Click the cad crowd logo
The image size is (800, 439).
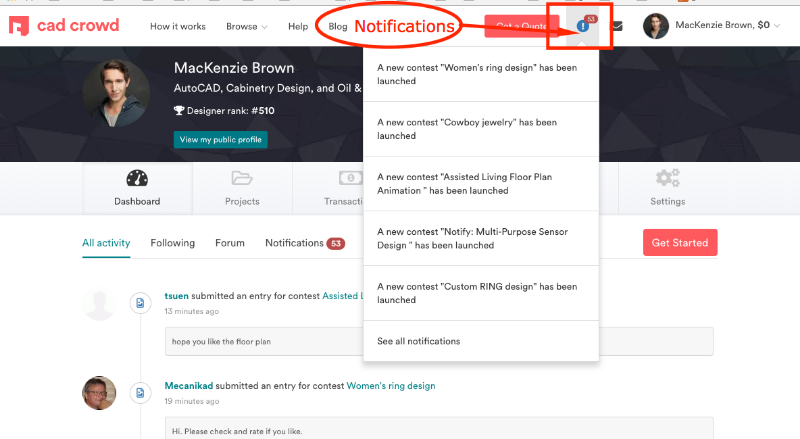coord(64,26)
